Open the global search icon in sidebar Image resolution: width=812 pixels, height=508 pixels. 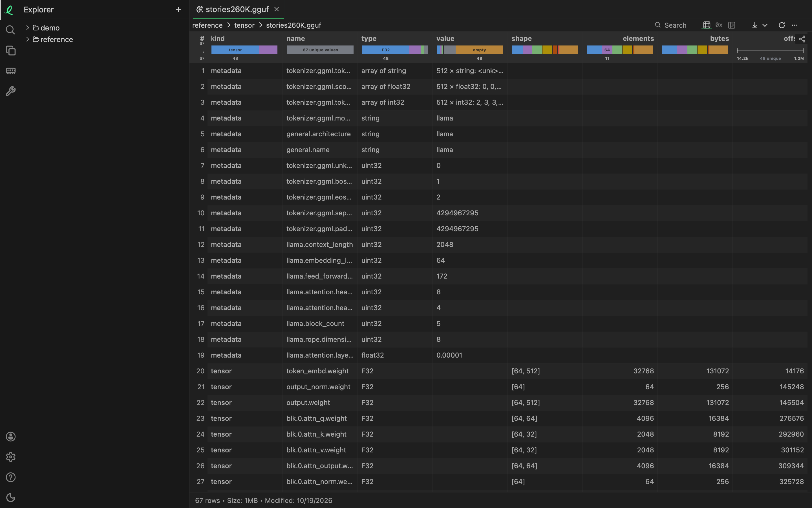click(x=10, y=30)
